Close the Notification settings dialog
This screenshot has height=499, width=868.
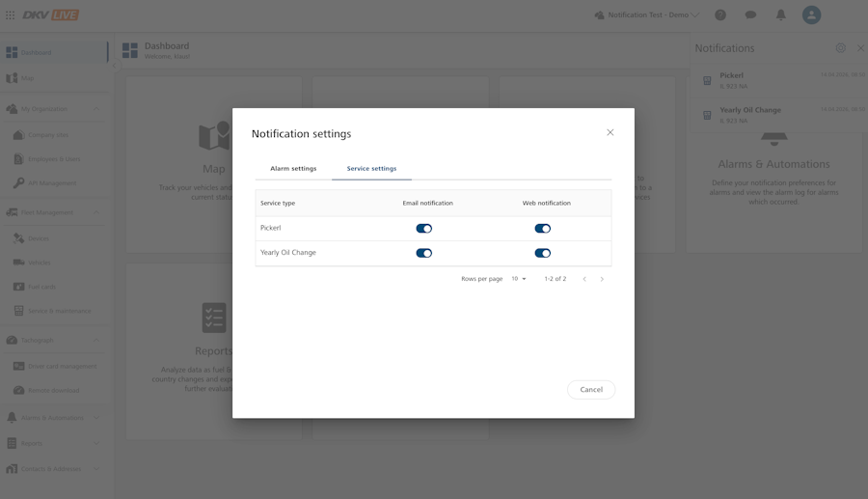(x=610, y=132)
